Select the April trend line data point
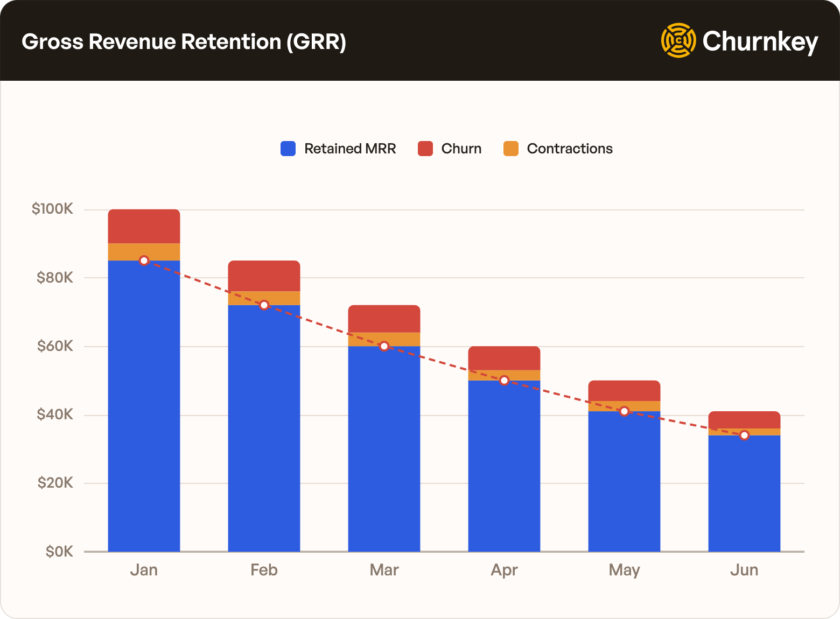This screenshot has width=840, height=619. 504,381
